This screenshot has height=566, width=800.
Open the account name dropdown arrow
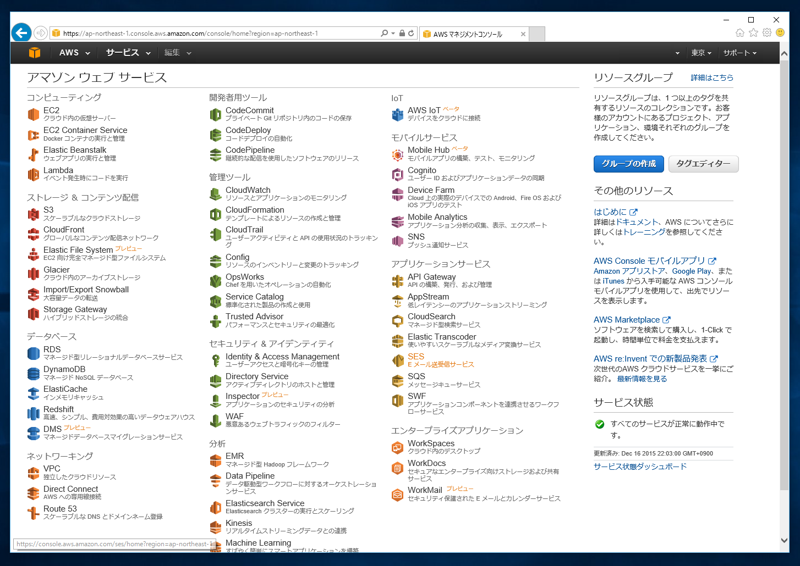pyautogui.click(x=677, y=53)
